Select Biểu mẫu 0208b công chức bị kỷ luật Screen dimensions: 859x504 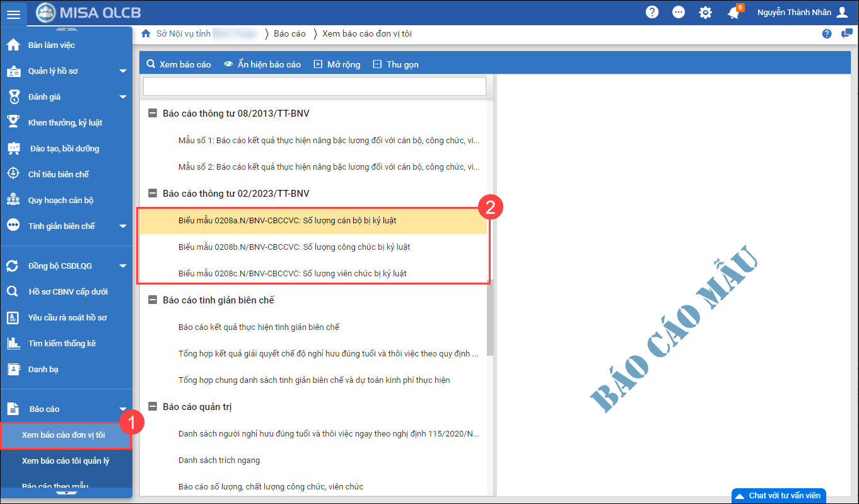click(295, 247)
